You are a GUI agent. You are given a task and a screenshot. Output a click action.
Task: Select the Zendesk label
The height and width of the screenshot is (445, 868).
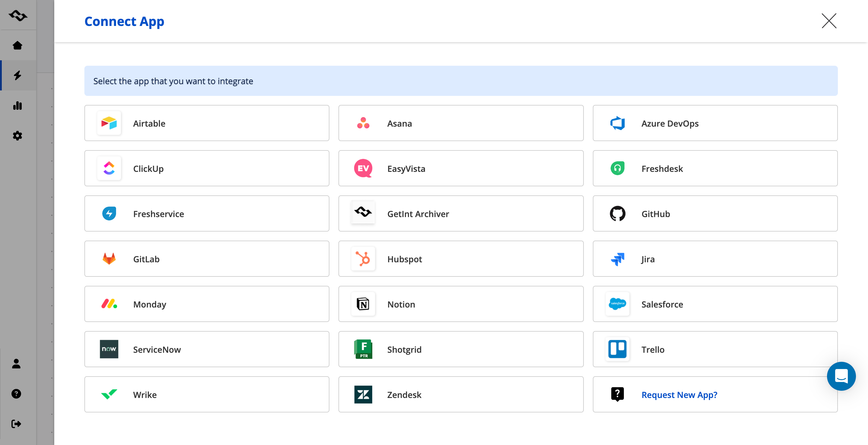[404, 394]
